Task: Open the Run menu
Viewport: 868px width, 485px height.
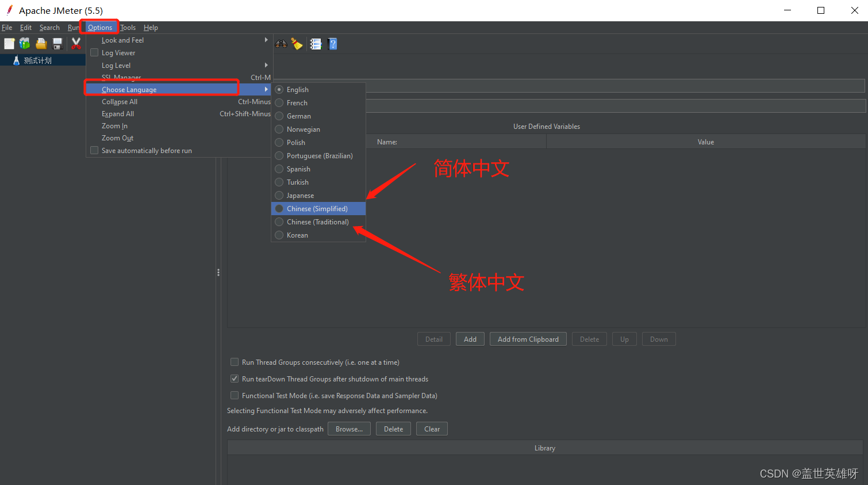Action: pos(73,27)
